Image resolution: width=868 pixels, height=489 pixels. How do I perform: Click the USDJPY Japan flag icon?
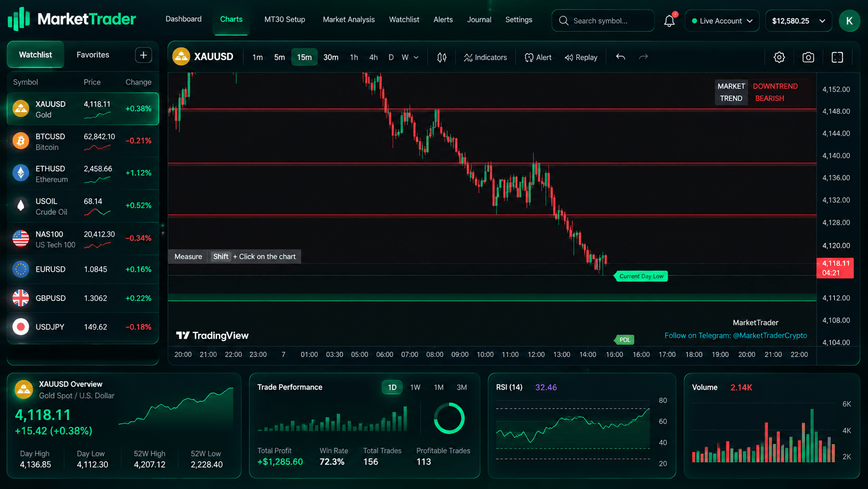coord(21,327)
